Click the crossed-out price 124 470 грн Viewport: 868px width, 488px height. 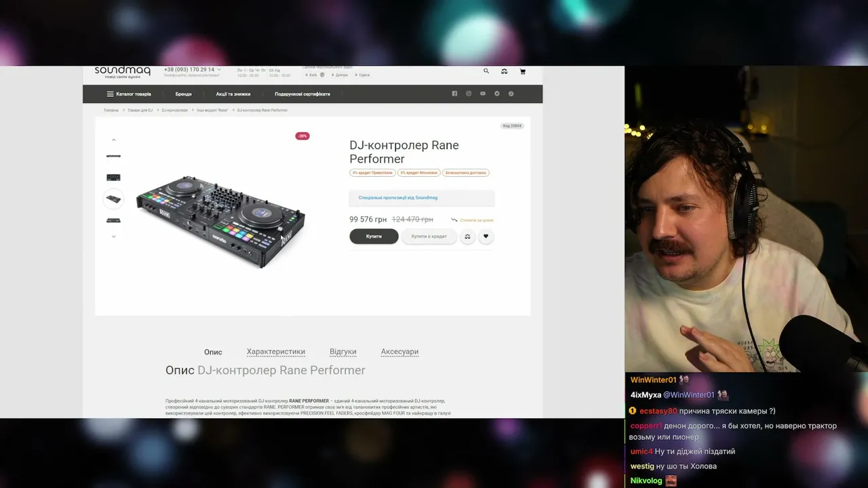click(x=412, y=220)
